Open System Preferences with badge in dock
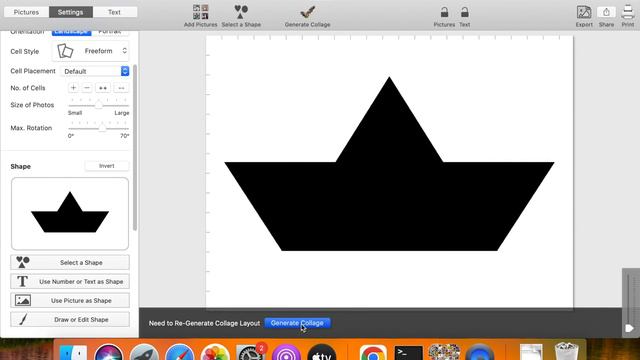The image size is (640, 360). point(251,353)
